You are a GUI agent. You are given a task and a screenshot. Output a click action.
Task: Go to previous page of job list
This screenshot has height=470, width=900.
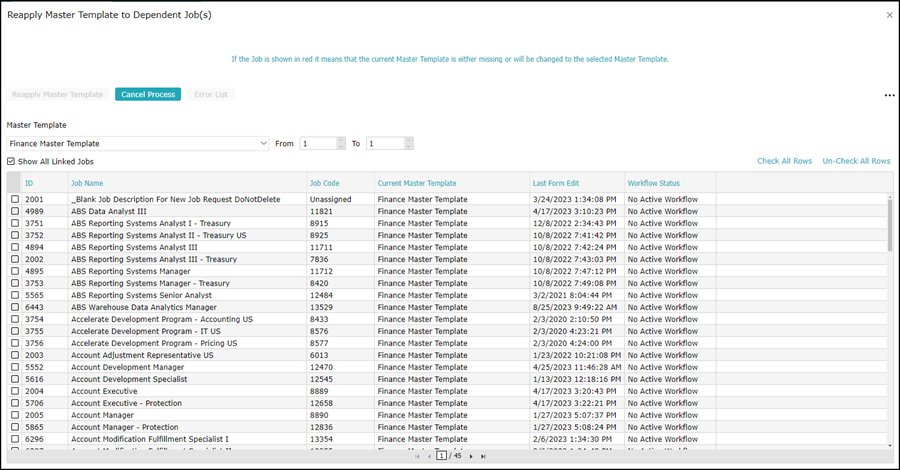(x=429, y=456)
